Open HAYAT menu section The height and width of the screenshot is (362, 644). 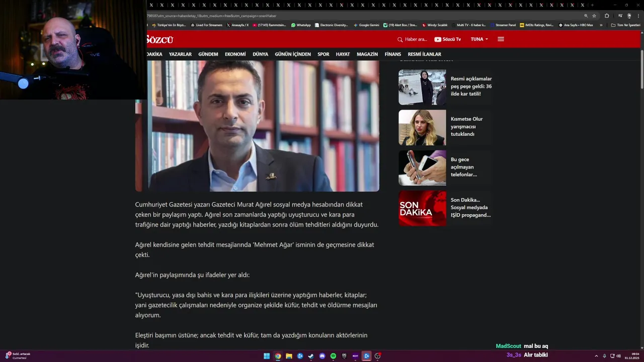click(x=343, y=54)
